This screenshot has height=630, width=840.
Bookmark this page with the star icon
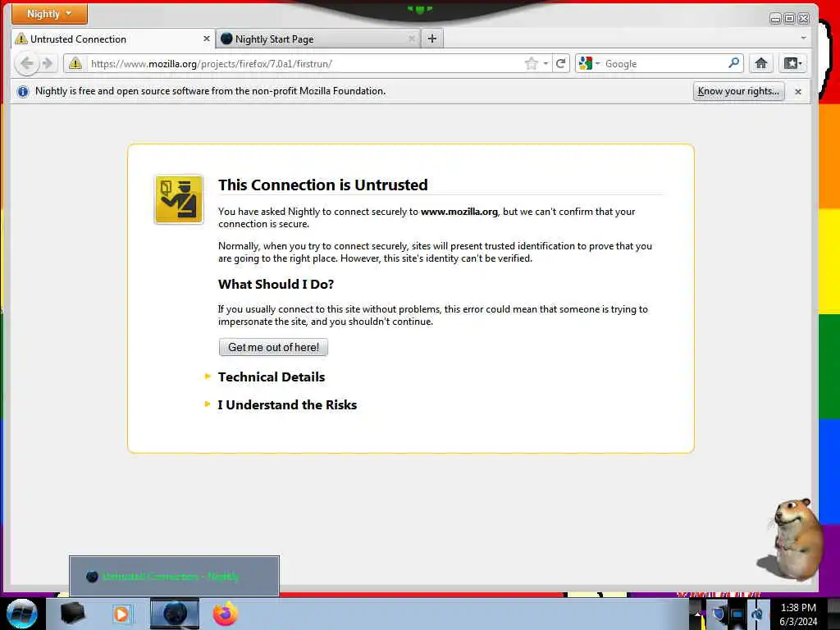[x=532, y=64]
